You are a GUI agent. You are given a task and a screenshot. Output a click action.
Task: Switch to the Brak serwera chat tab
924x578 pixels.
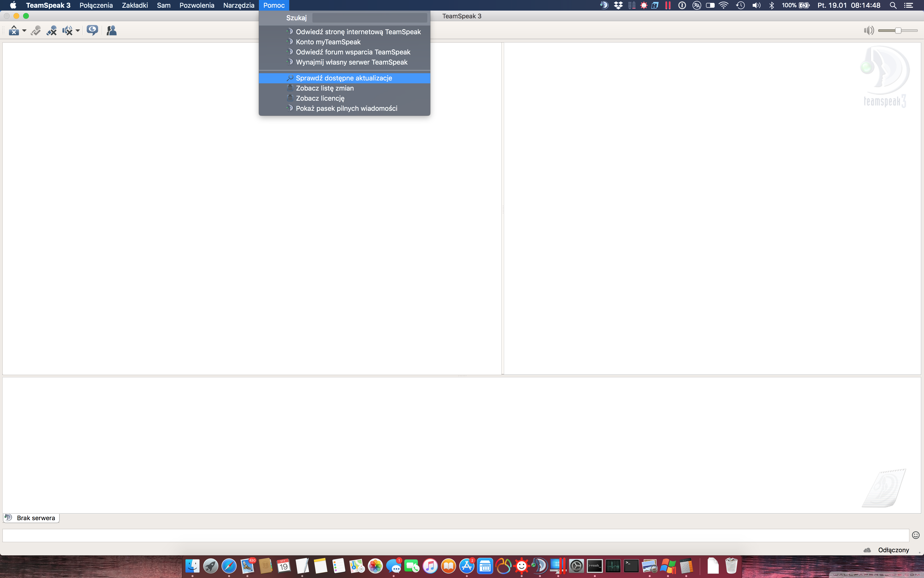point(31,518)
